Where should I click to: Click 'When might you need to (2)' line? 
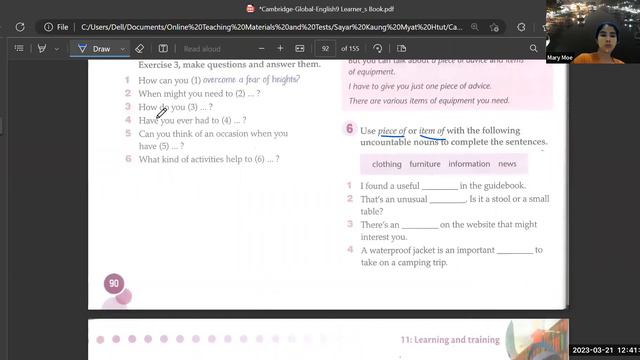[199, 94]
